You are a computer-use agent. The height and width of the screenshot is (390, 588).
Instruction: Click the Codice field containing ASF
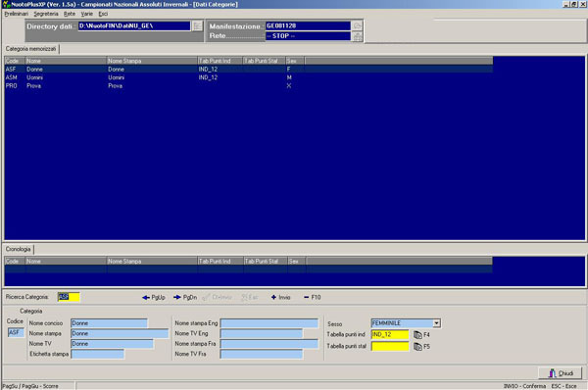[16, 332]
